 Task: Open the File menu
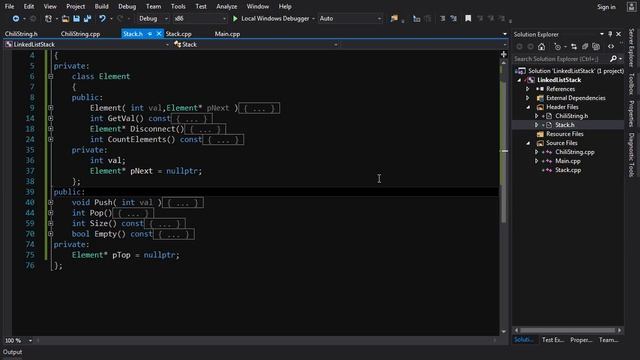(9, 7)
